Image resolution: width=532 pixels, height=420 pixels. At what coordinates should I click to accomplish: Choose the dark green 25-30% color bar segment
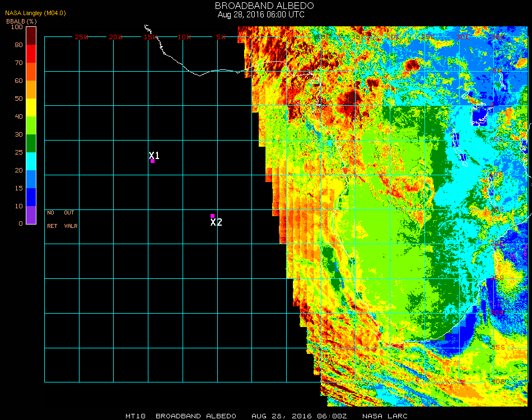tap(31, 143)
